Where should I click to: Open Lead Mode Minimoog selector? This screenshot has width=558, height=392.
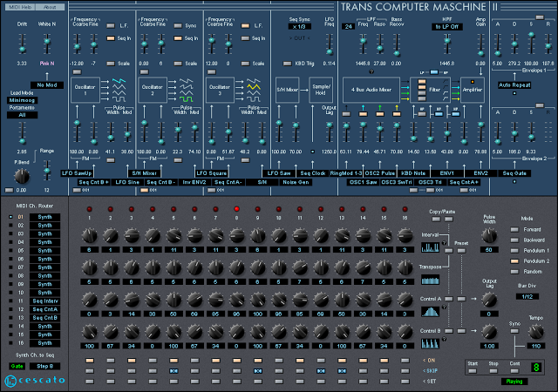coord(22,100)
